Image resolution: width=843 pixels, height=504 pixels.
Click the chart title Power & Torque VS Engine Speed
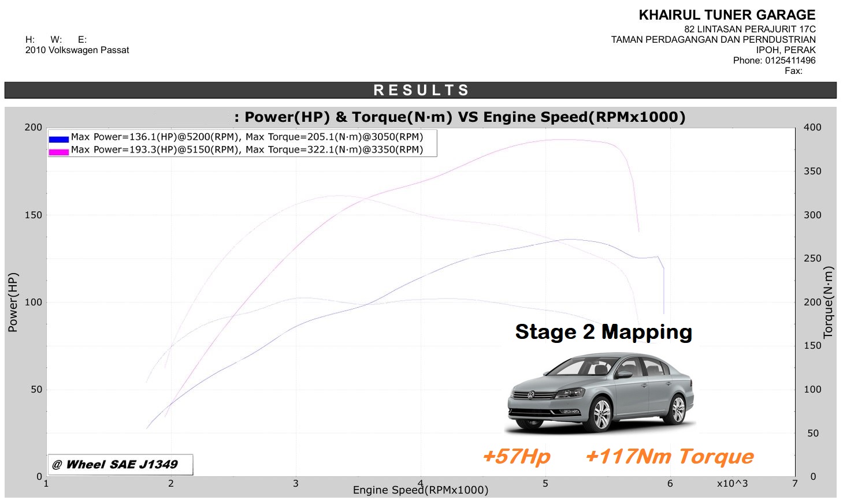pyautogui.click(x=459, y=117)
